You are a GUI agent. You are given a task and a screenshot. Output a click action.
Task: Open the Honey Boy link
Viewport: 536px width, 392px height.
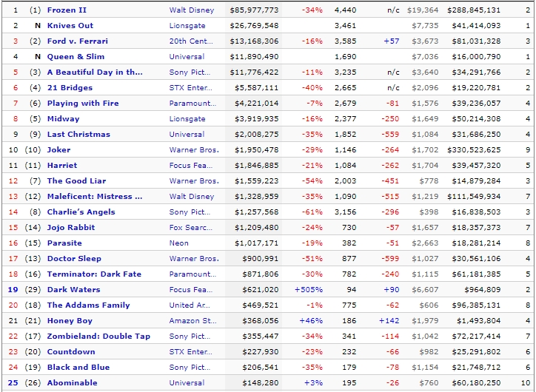click(70, 321)
